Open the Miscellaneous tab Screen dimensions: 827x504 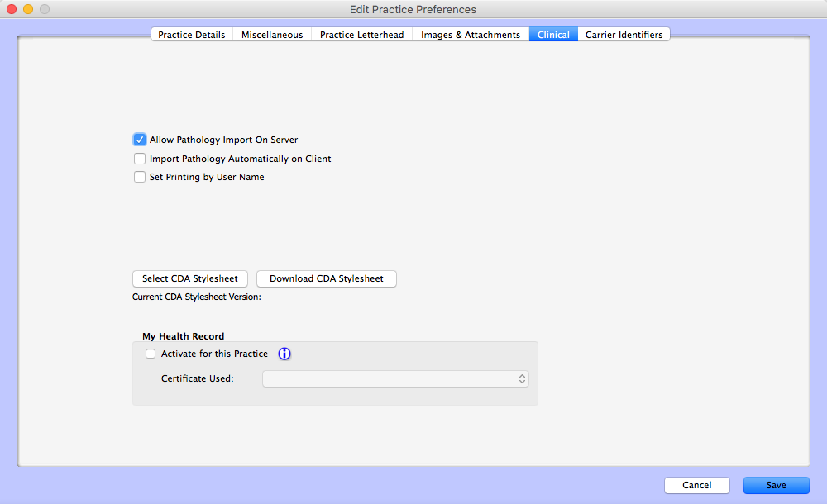pos(272,34)
